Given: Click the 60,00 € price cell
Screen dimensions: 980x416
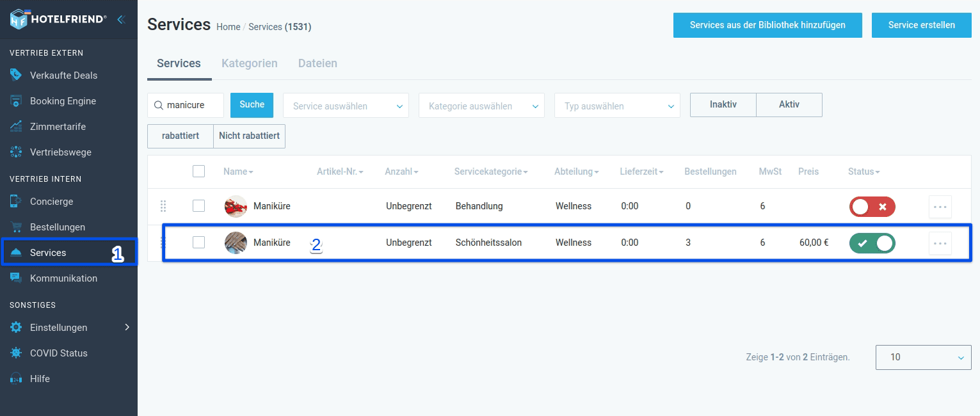Looking at the screenshot, I should pos(814,243).
